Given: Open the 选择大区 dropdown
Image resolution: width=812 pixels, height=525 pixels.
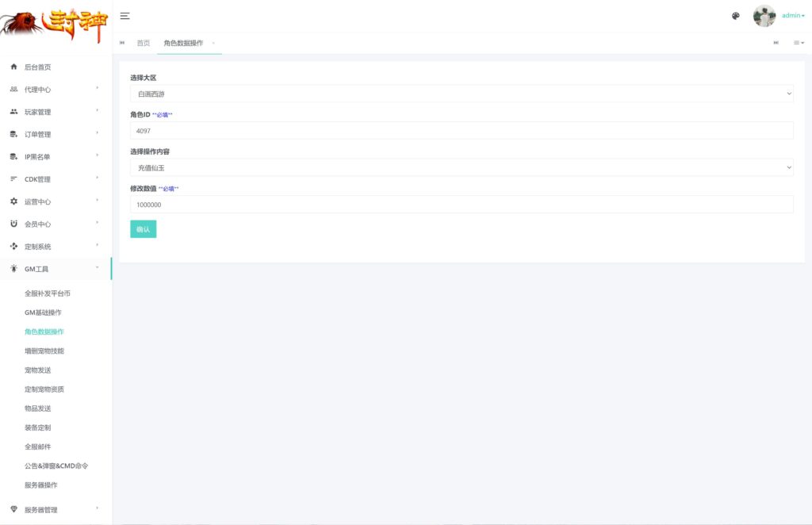Looking at the screenshot, I should tap(462, 94).
